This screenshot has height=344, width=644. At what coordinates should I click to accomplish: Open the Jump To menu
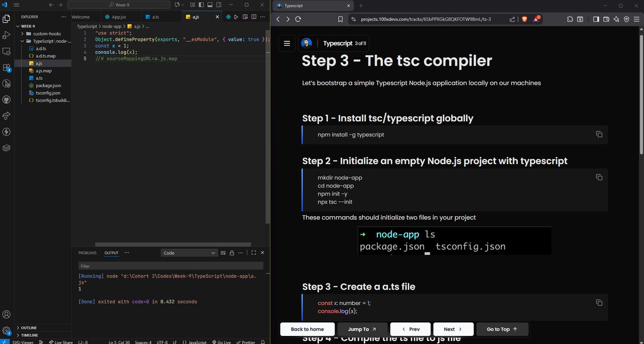pyautogui.click(x=362, y=329)
